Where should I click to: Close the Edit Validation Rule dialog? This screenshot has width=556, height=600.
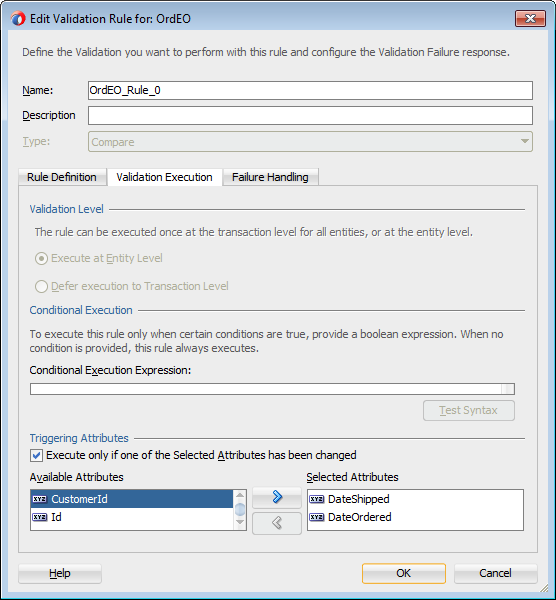tap(530, 18)
